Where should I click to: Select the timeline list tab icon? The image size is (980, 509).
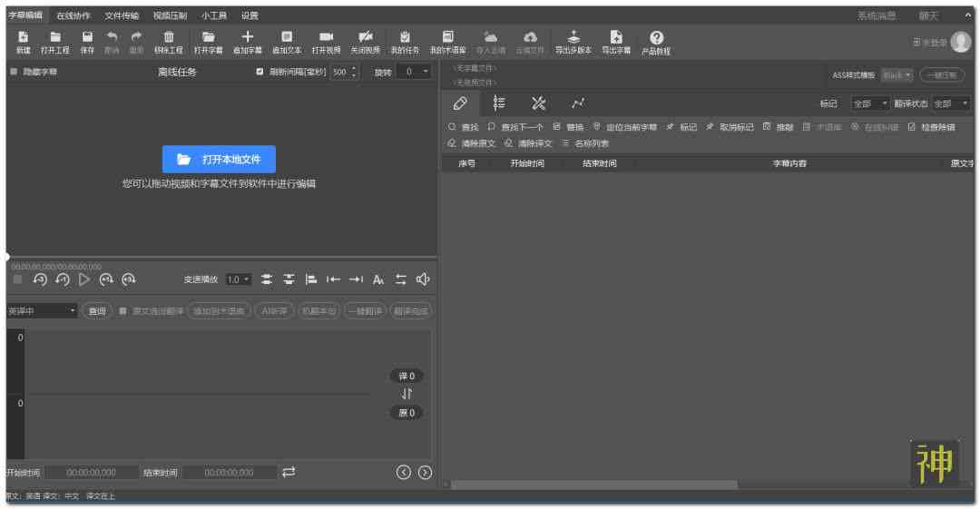(499, 103)
